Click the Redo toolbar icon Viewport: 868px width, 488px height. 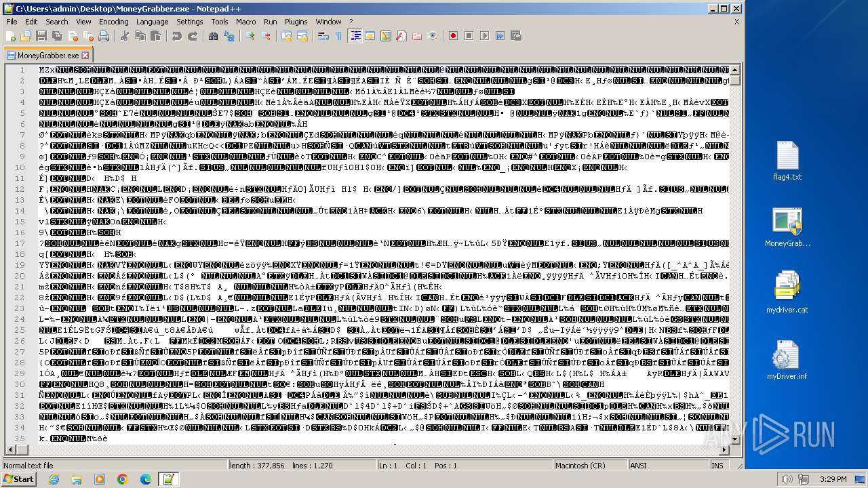192,36
